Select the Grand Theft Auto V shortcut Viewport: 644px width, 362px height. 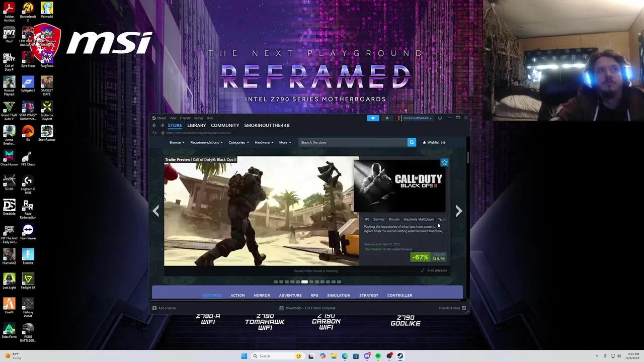click(x=9, y=111)
